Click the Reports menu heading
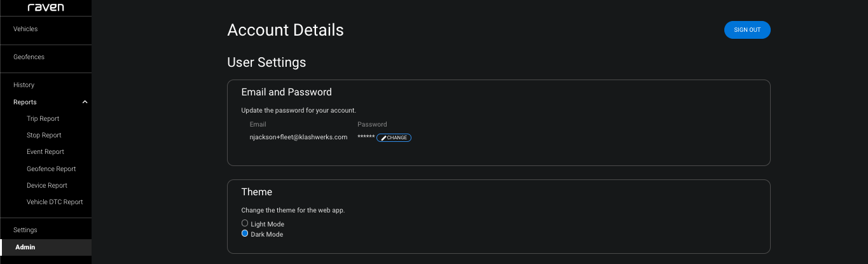Screen dimensions: 868x264 [x=25, y=102]
